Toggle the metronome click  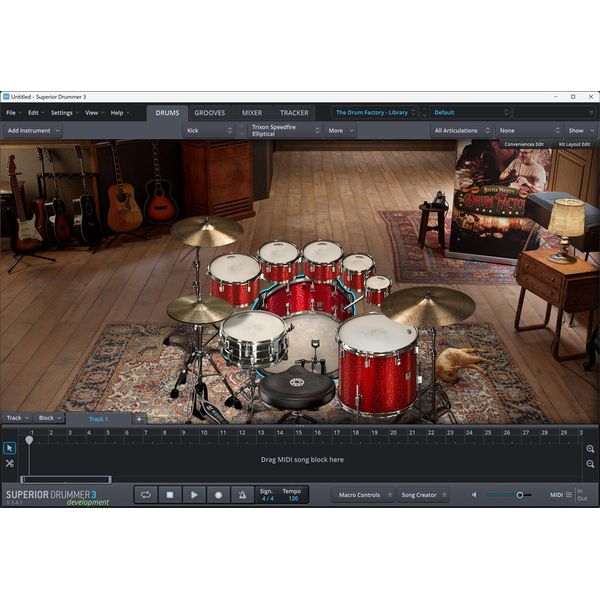tap(242, 495)
